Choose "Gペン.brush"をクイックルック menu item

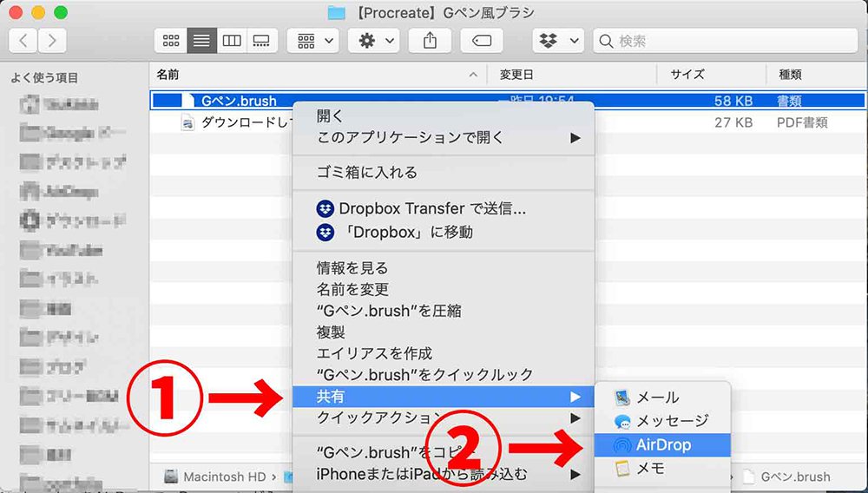[x=443, y=375]
